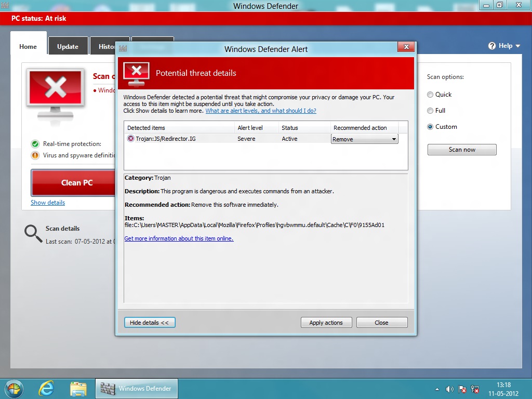Click the Active status cell
The image size is (532, 399).
289,139
